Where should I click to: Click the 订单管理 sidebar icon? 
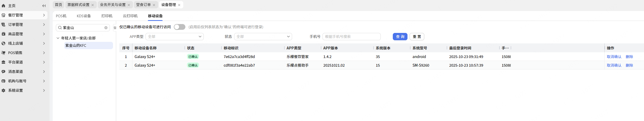tap(3, 25)
